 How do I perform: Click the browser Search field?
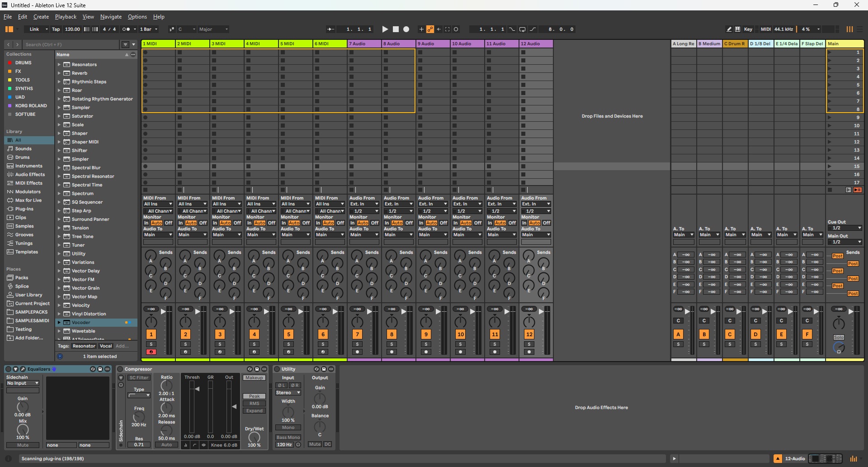71,44
